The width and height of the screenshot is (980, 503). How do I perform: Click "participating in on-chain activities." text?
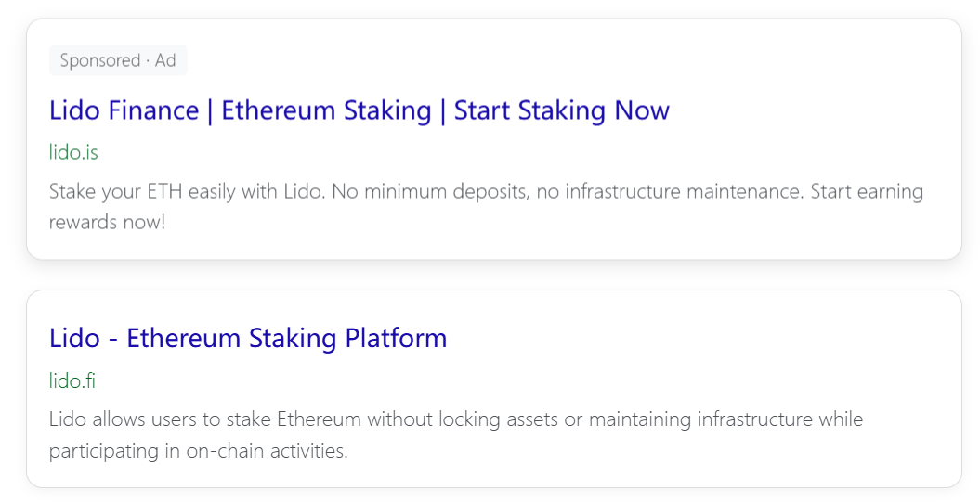pyautogui.click(x=198, y=452)
